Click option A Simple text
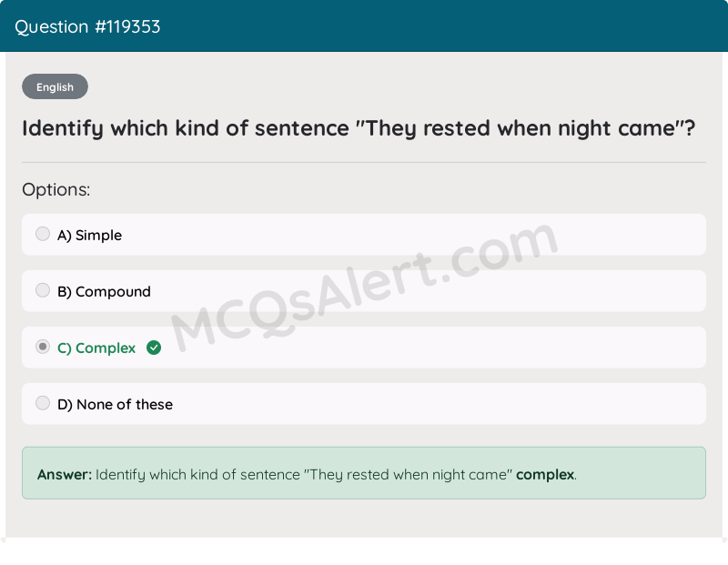The height and width of the screenshot is (565, 728). pyautogui.click(x=90, y=235)
